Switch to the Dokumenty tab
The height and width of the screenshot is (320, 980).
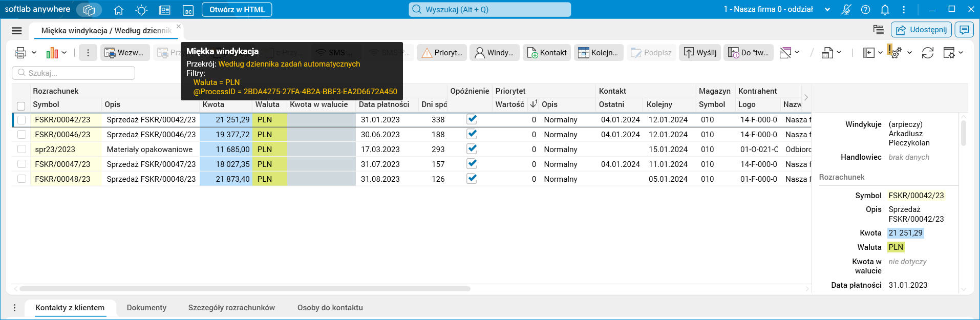pos(146,308)
